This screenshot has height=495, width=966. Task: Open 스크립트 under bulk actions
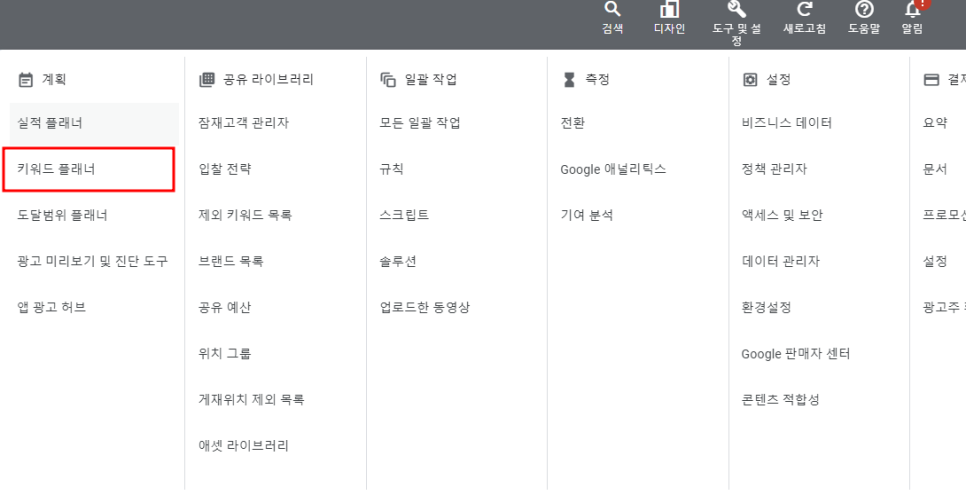click(404, 215)
